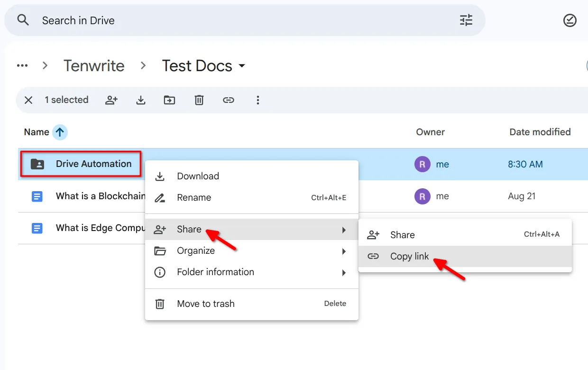Click the account status check icon

(x=570, y=20)
